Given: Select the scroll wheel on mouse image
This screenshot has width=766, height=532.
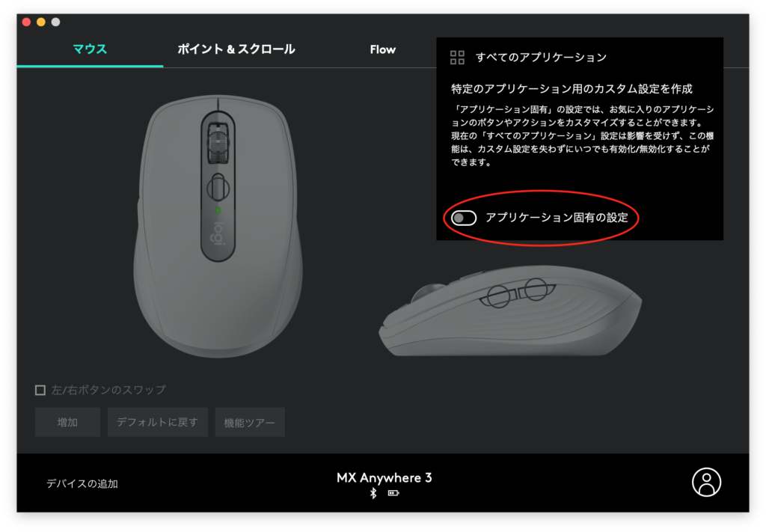Looking at the screenshot, I should (x=218, y=142).
